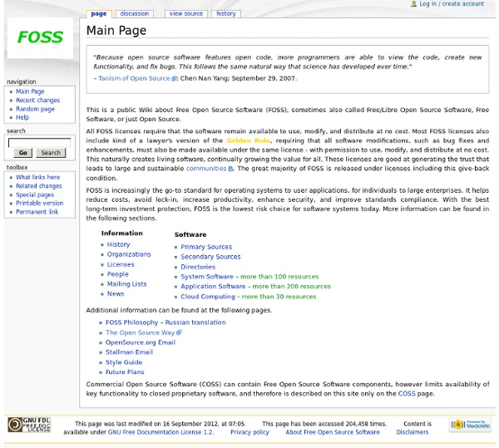Open Mailing Lists under Information
Image resolution: width=499 pixels, height=448 pixels.
click(x=126, y=284)
